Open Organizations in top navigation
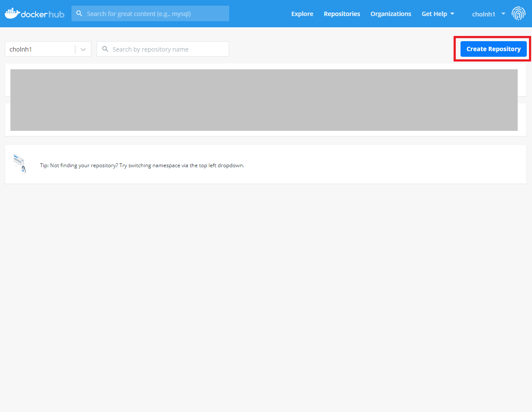This screenshot has width=532, height=412. 391,14
